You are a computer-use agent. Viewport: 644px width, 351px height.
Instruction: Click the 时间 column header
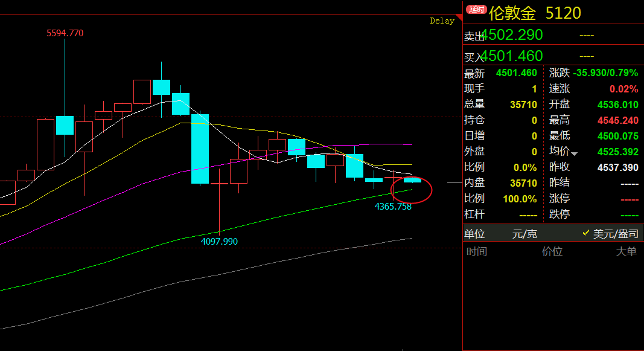click(477, 251)
